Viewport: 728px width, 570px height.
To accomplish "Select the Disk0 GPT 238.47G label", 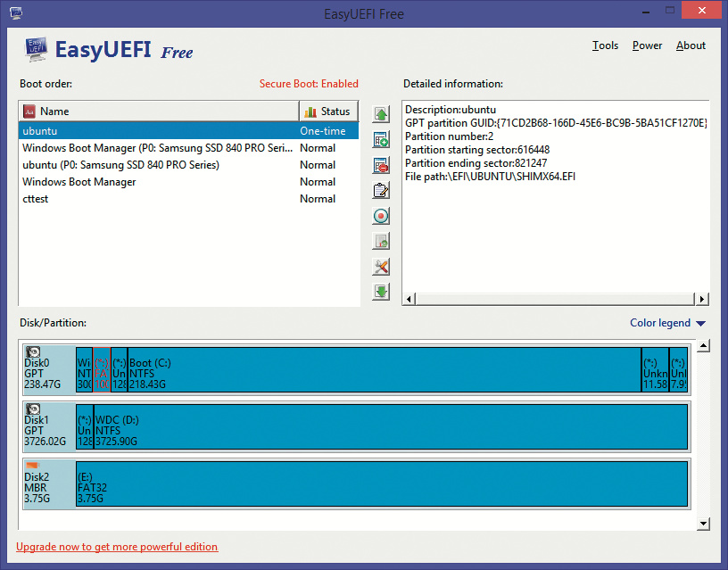I will (49, 370).
